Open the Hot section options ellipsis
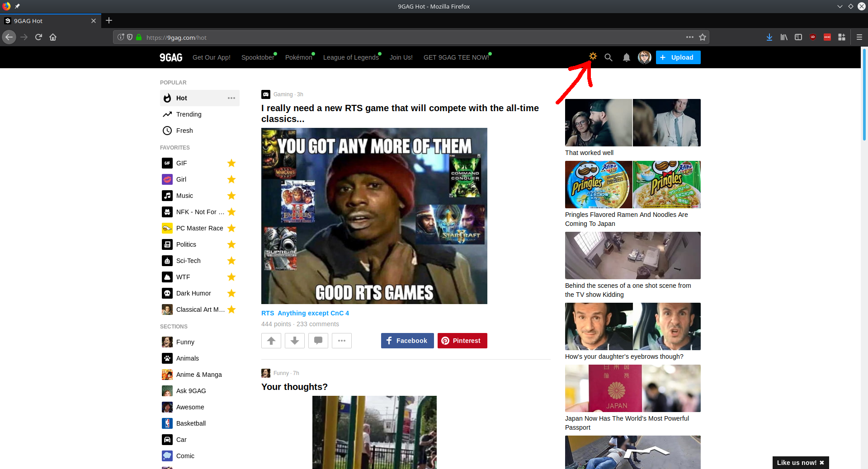The width and height of the screenshot is (868, 469). click(231, 98)
